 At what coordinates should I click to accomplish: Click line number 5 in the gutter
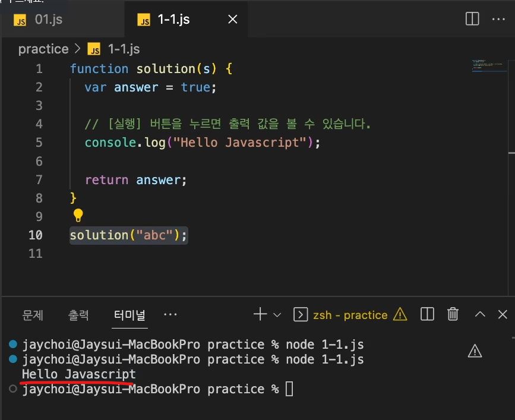coord(39,143)
